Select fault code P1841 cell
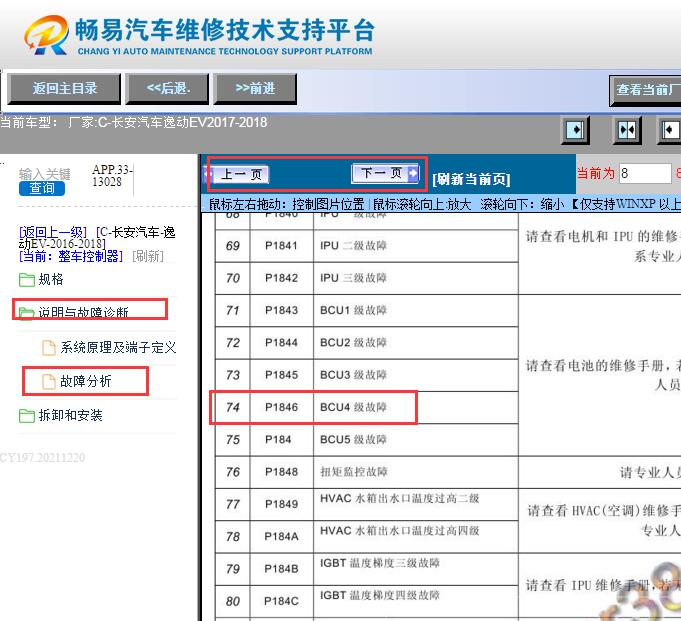The image size is (681, 621). coord(281,246)
